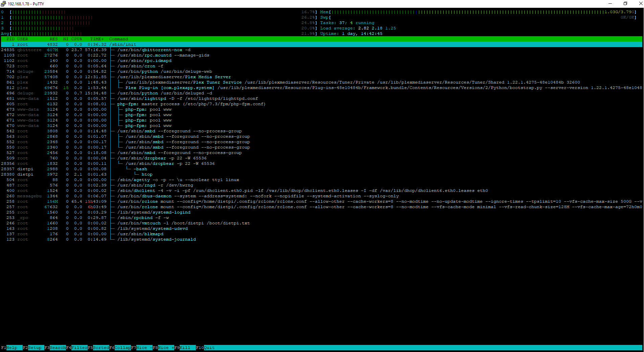
Task: Select the nmbd process row
Action: 322,153
